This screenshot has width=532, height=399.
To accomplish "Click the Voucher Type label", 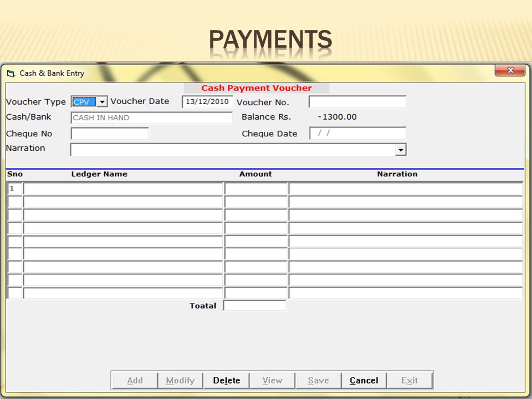I will point(36,102).
